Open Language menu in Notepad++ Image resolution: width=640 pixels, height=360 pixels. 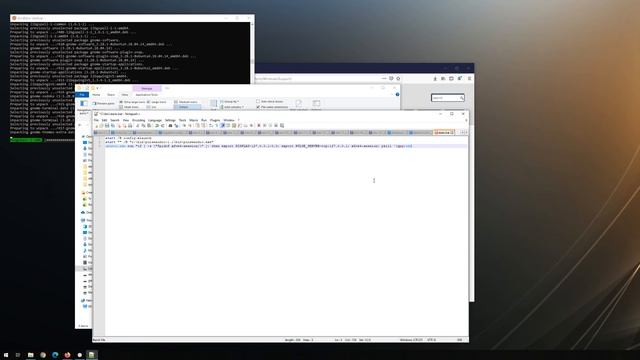(x=155, y=120)
